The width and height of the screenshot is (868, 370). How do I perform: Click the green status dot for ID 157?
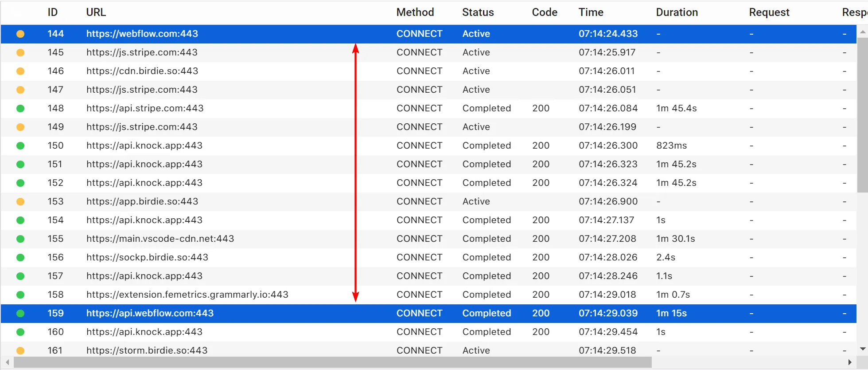(x=20, y=276)
